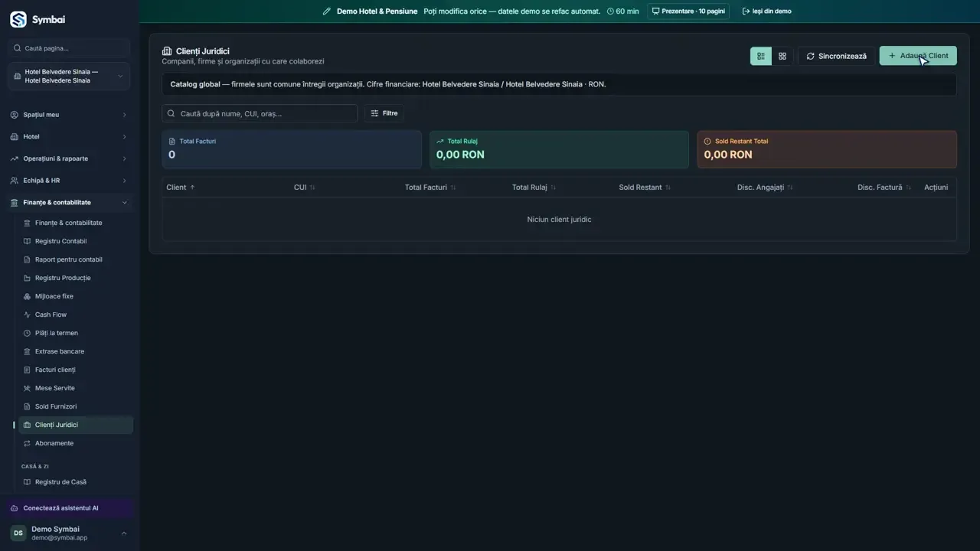Image resolution: width=980 pixels, height=551 pixels.
Task: Expand the Spațiul meu section
Action: click(x=69, y=115)
